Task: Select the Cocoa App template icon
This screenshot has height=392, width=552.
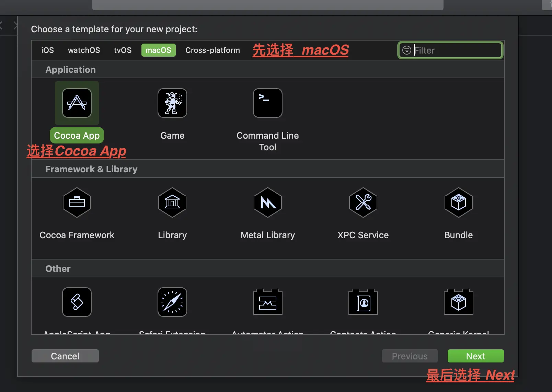Action: (77, 103)
